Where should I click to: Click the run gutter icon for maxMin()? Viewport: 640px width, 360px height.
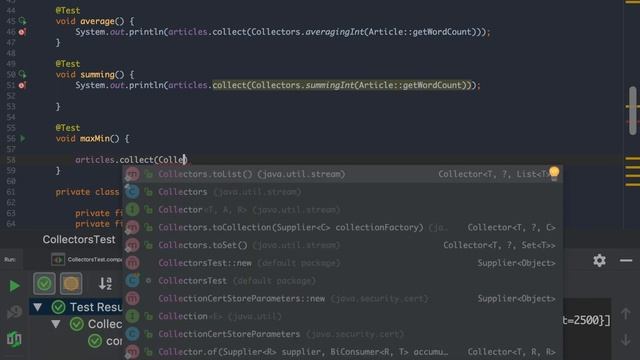coord(23,138)
